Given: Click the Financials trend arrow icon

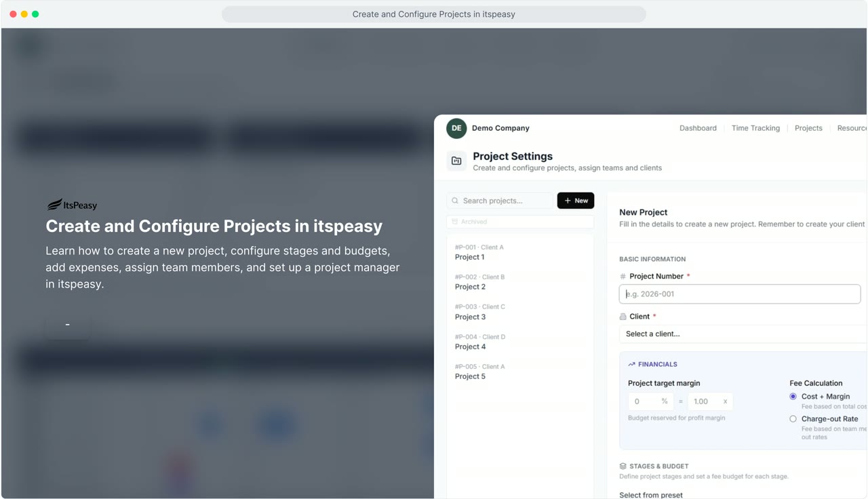Looking at the screenshot, I should pos(631,364).
